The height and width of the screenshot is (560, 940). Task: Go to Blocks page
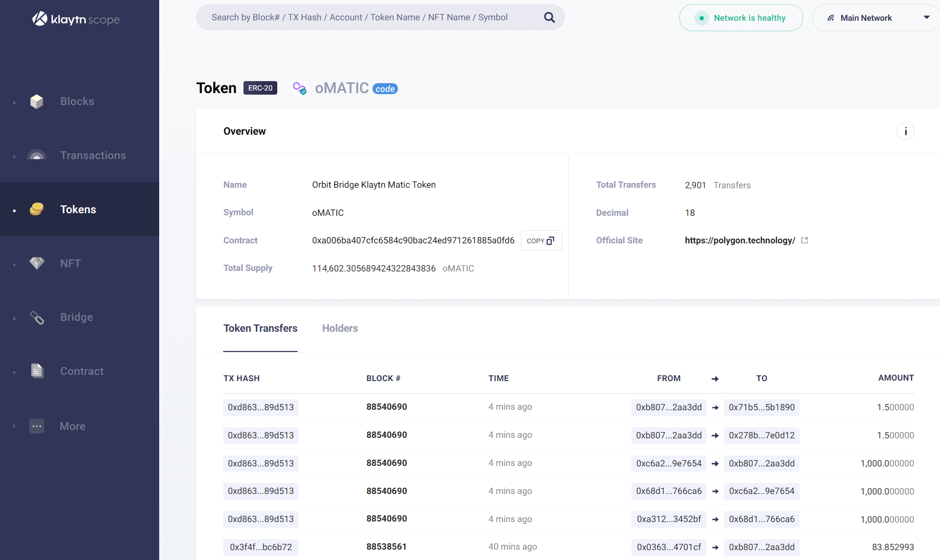click(x=77, y=101)
